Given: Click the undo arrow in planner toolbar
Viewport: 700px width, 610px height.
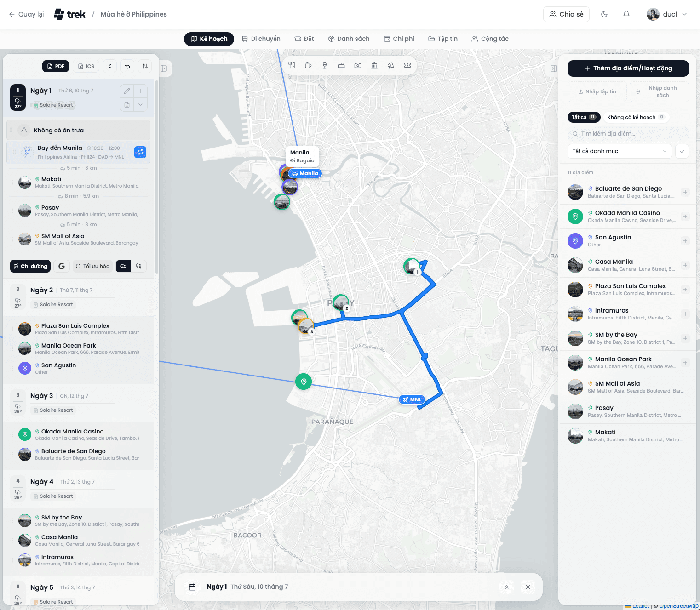Looking at the screenshot, I should tap(127, 66).
